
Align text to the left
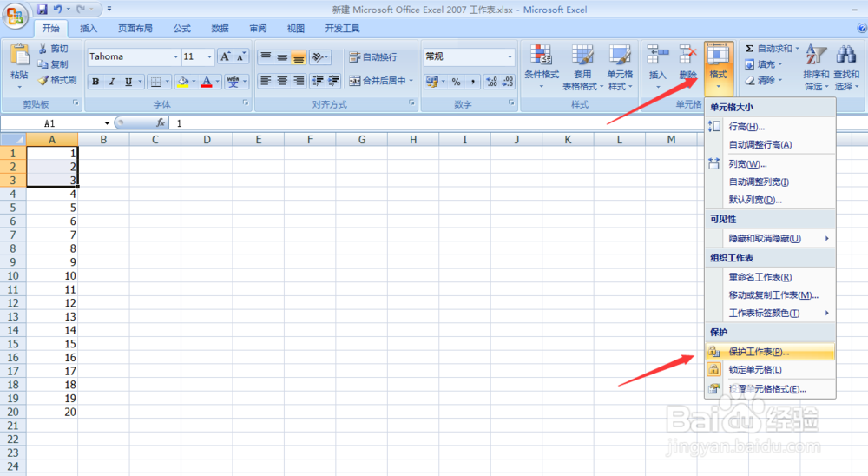[266, 81]
